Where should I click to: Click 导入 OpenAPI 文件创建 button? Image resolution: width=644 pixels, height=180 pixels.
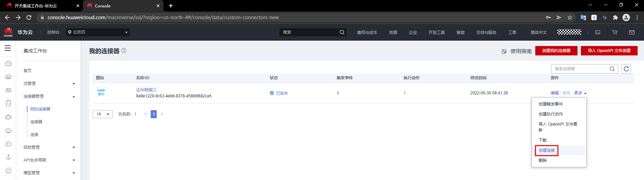(609, 51)
